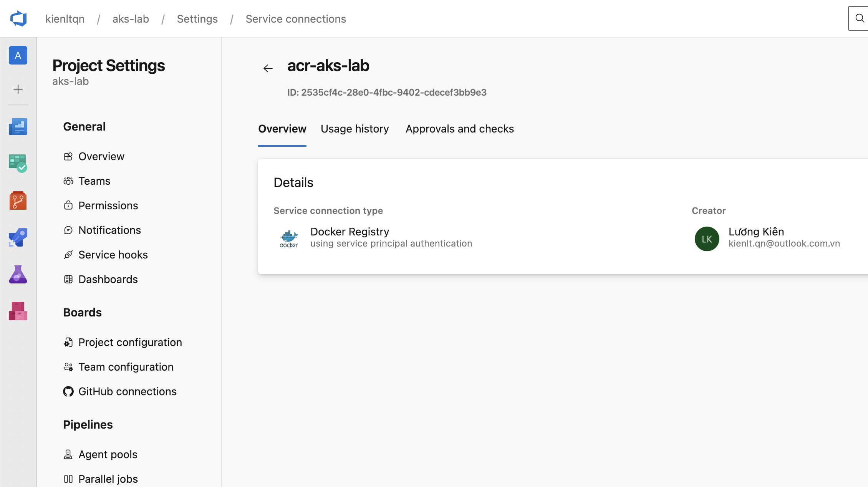Open Project configuration under Boards
The width and height of the screenshot is (868, 487).
tap(130, 342)
